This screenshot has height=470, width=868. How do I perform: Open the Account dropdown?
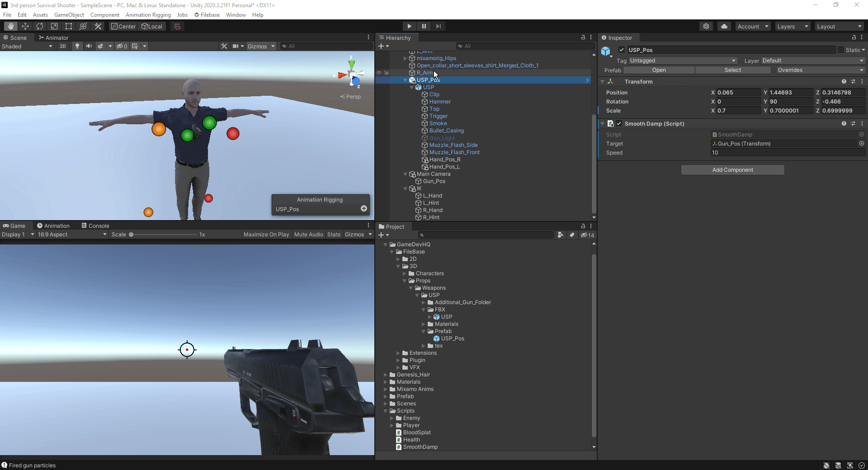[x=753, y=26]
